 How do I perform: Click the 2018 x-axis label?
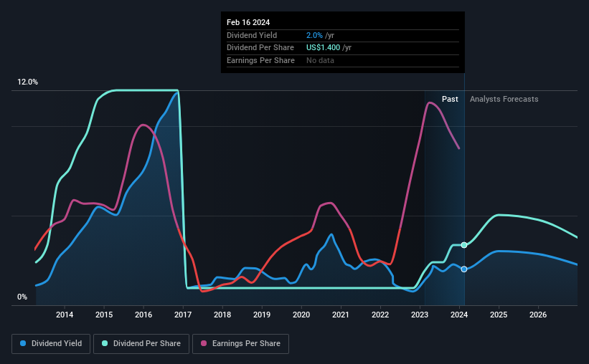pos(222,315)
